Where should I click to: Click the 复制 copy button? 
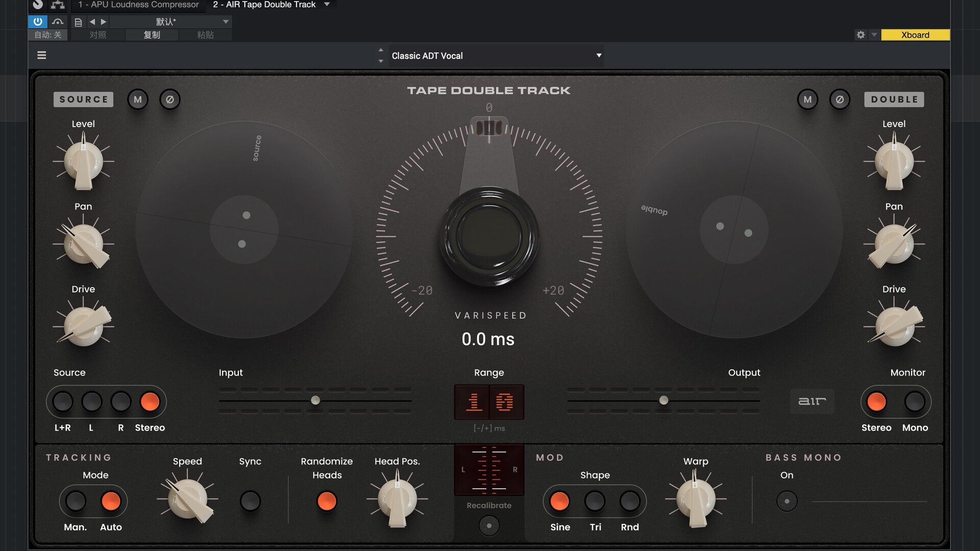152,35
